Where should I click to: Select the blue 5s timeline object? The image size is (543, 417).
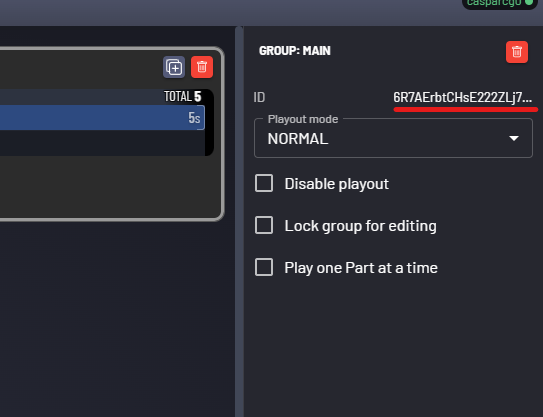pyautogui.click(x=102, y=118)
